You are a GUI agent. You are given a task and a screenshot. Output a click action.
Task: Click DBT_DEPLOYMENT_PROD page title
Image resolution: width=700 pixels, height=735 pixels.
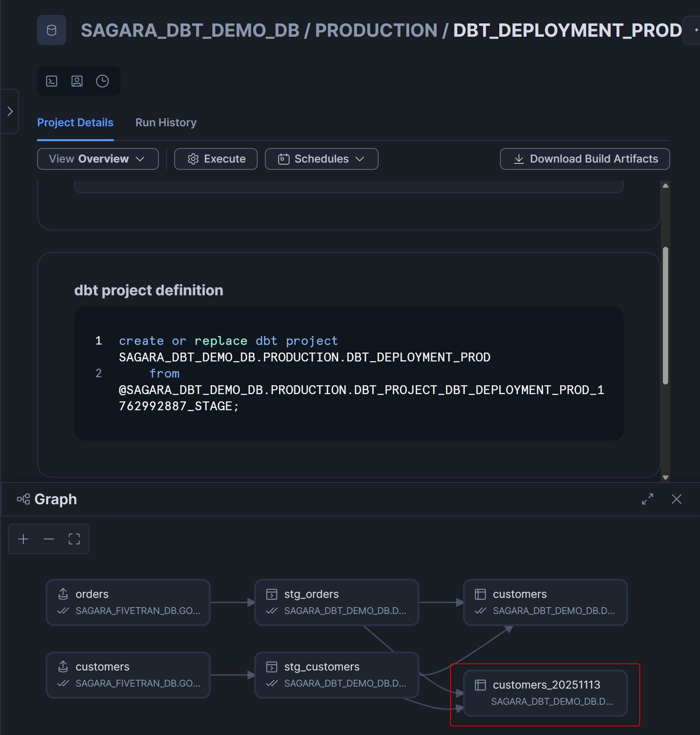568,31
